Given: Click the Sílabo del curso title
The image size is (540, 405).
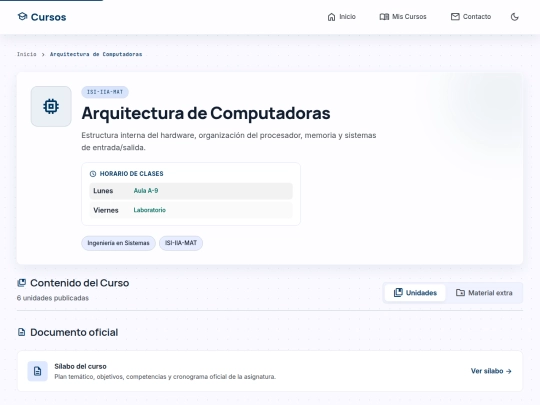Looking at the screenshot, I should pos(80,366).
